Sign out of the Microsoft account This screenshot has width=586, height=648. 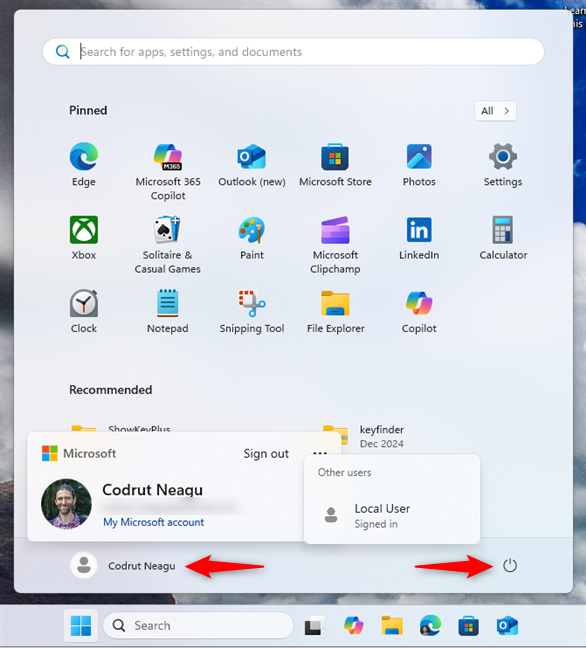(266, 453)
